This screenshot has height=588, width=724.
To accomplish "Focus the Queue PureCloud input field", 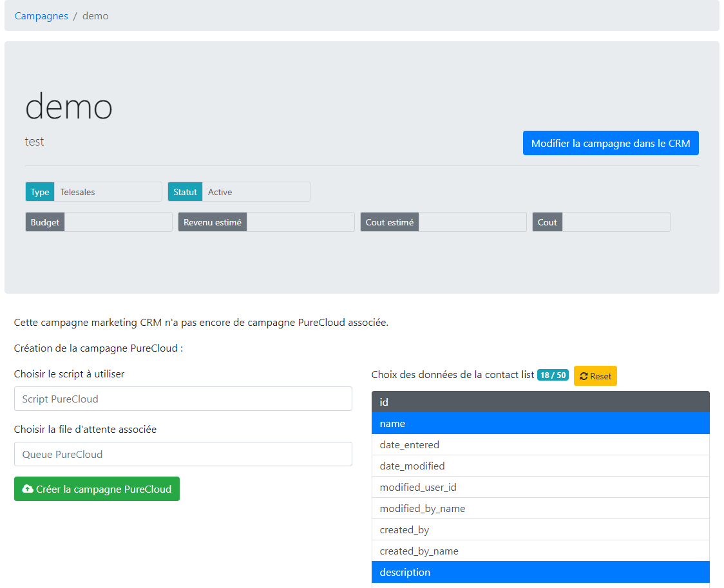I will [x=183, y=454].
